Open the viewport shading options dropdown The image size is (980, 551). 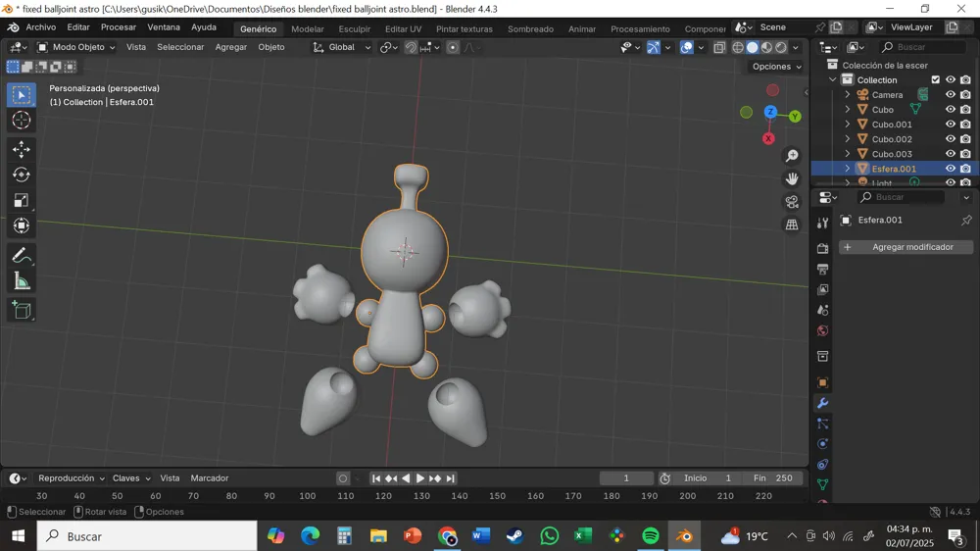pos(796,47)
